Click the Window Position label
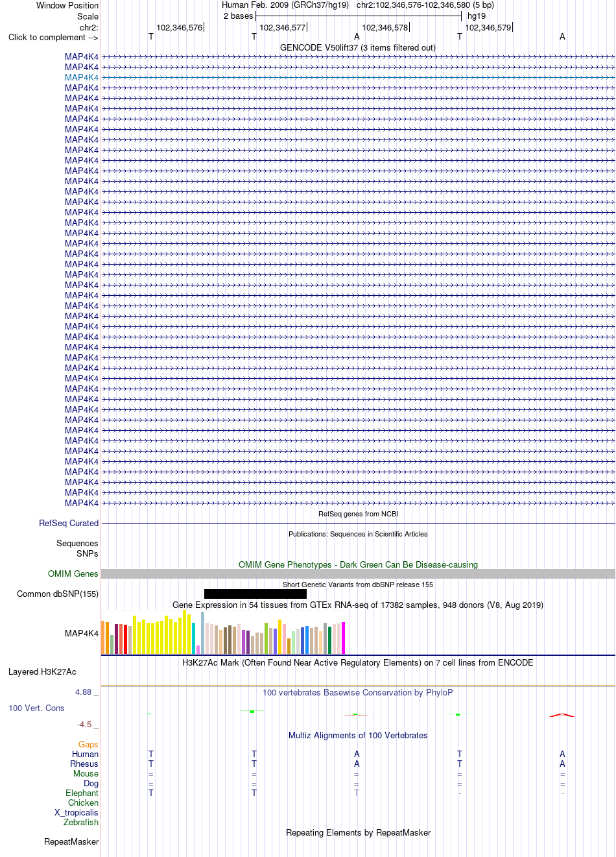Viewport: 616px width, 857px height. 67,5
